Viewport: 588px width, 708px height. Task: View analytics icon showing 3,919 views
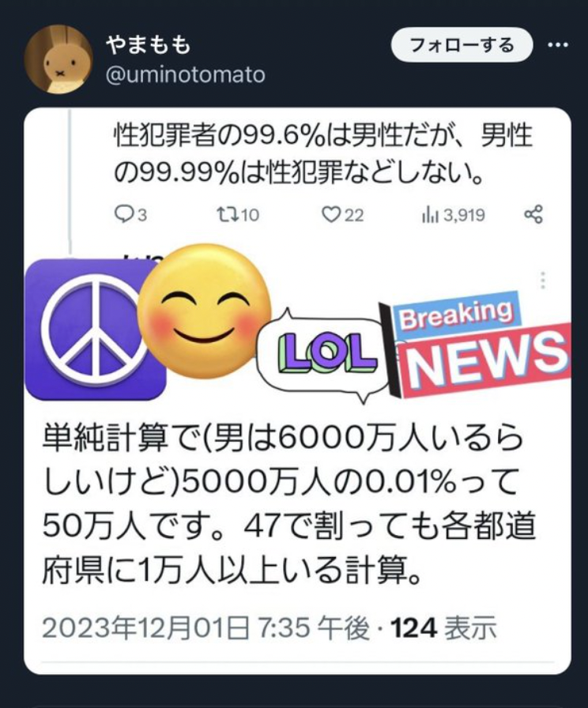(454, 215)
